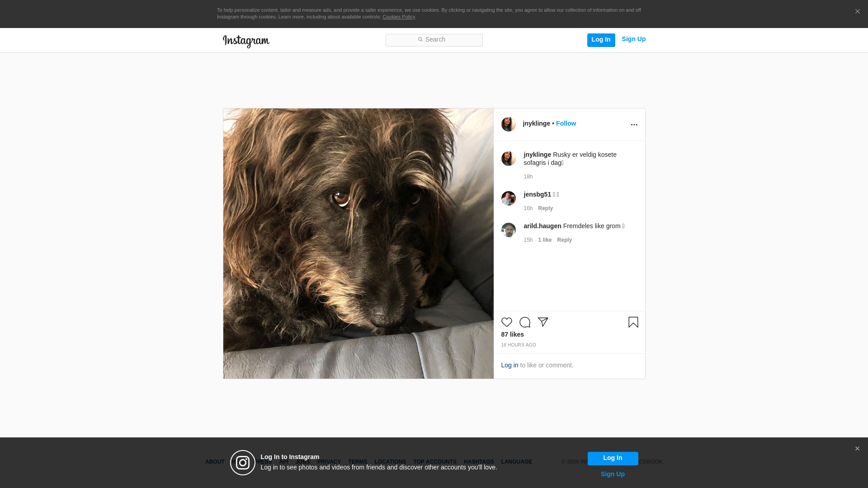The height and width of the screenshot is (488, 868).
Task: Reply to jensbg51's comment
Action: (545, 208)
